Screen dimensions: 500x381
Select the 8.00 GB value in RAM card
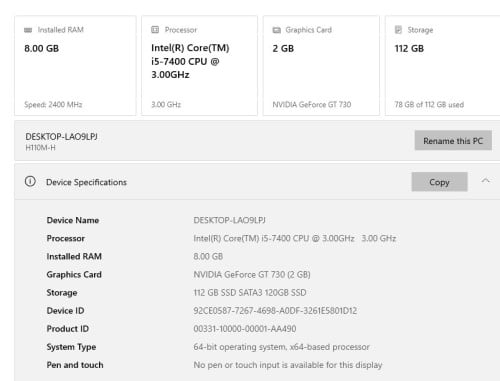click(42, 49)
